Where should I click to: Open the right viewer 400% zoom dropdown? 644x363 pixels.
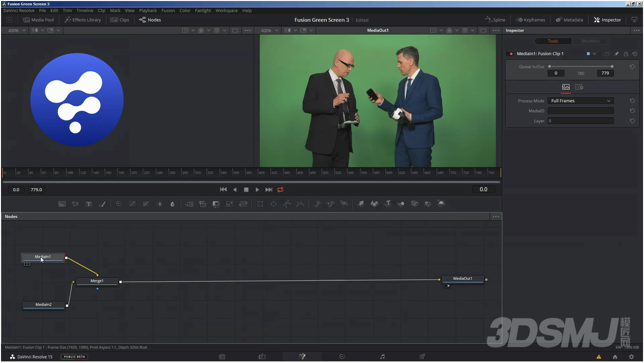(269, 31)
